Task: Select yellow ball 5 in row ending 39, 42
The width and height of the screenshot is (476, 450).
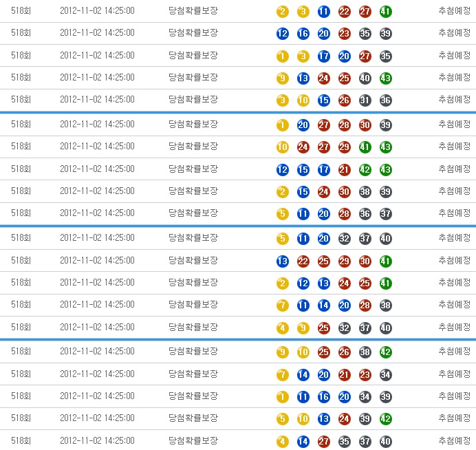Action: click(282, 419)
